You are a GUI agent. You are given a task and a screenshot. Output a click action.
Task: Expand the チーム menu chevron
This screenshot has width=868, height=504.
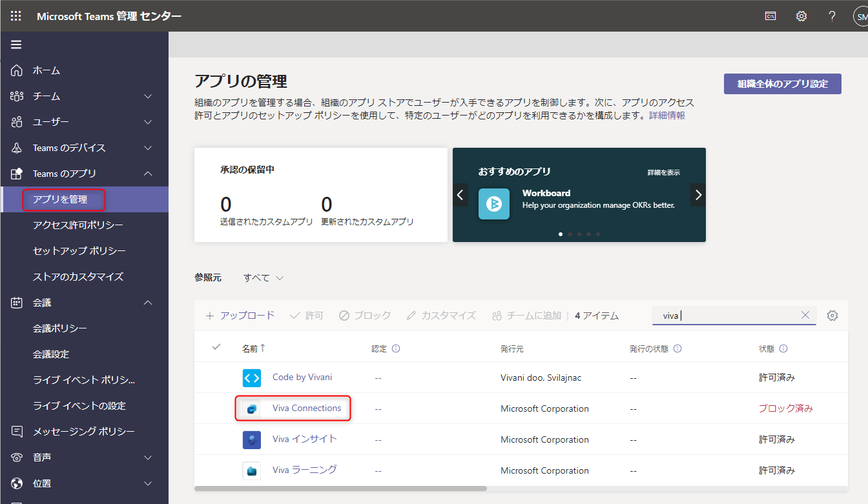coord(148,96)
